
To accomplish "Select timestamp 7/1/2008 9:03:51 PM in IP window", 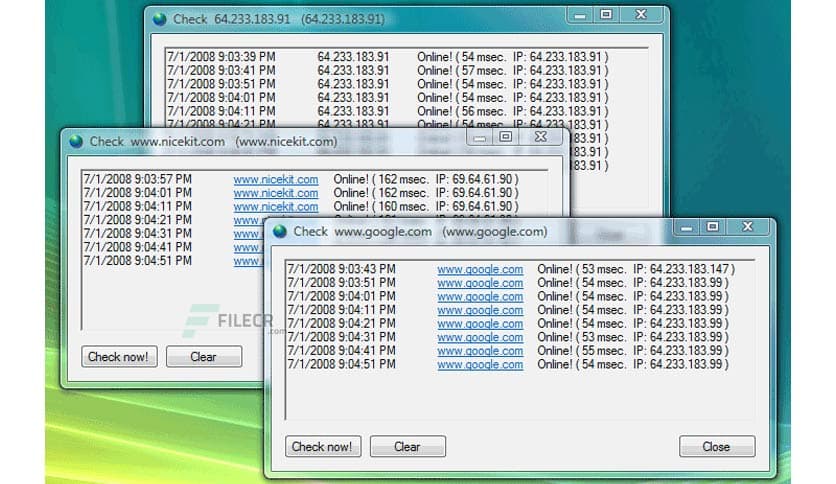I will pos(221,84).
